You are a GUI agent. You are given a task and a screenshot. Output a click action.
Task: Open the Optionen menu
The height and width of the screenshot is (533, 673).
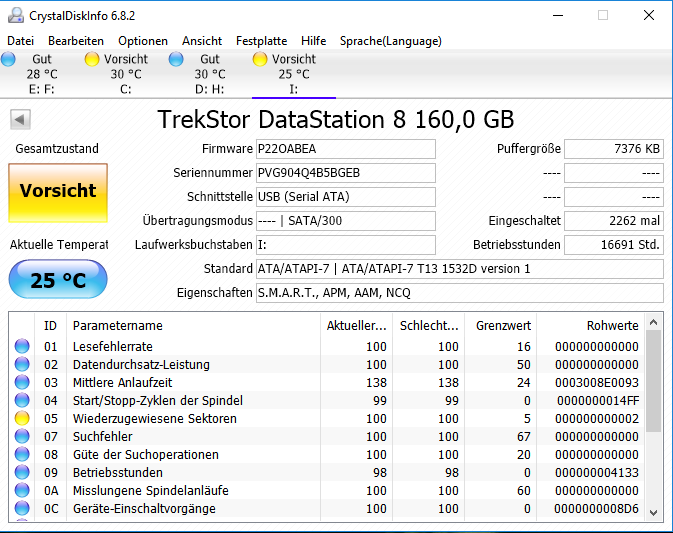143,41
